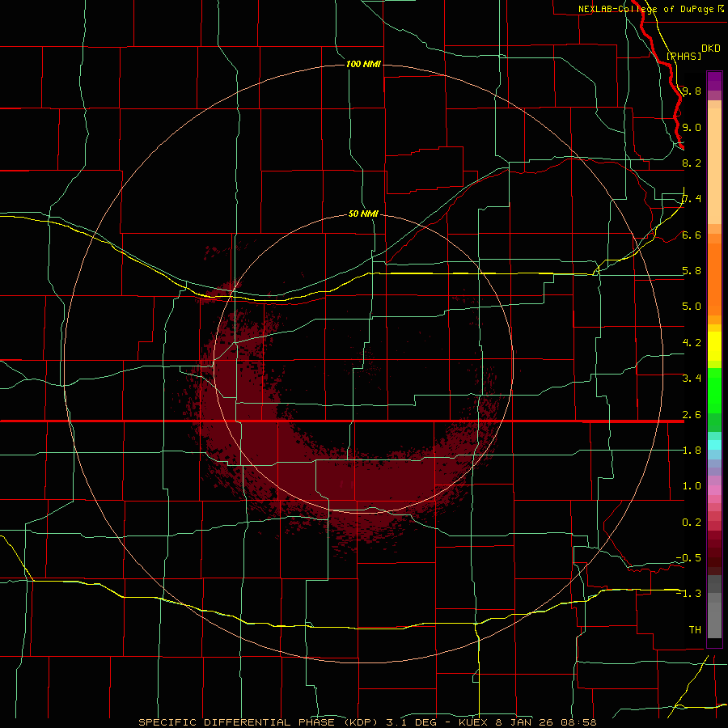Click the 9.8 value on the color scale
This screenshot has height=728, width=728.
[x=692, y=91]
